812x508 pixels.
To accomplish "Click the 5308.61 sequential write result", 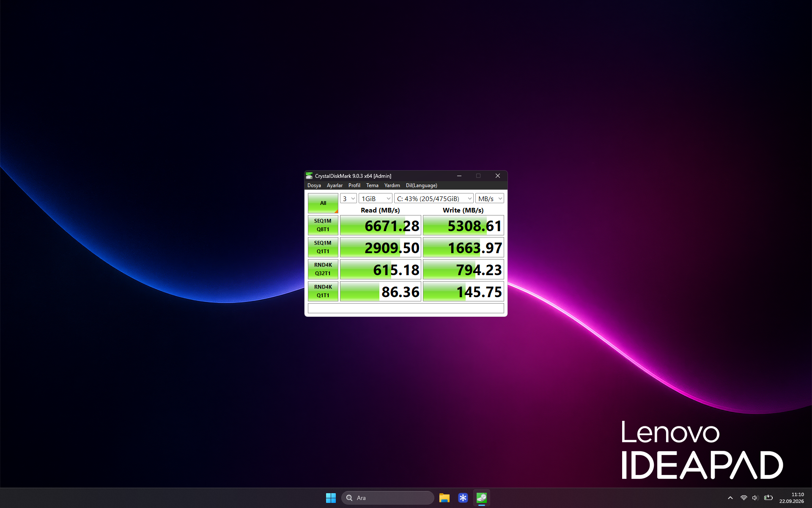I will click(464, 226).
